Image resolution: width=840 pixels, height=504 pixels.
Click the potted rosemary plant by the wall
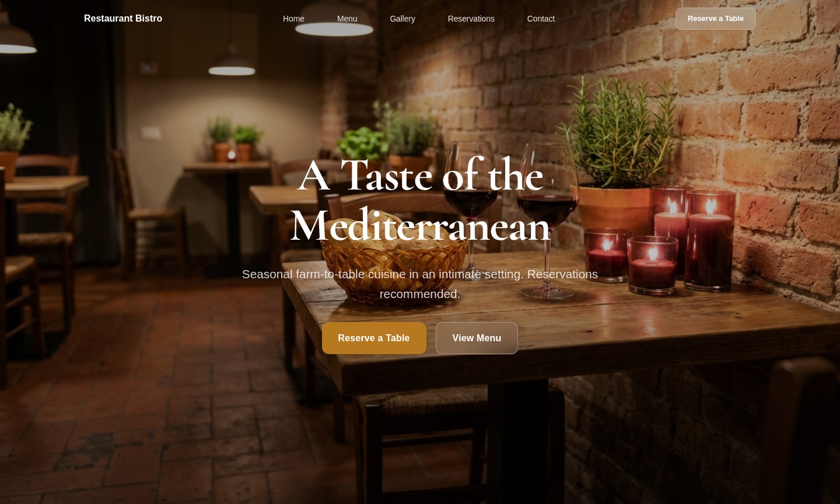tap(618, 157)
